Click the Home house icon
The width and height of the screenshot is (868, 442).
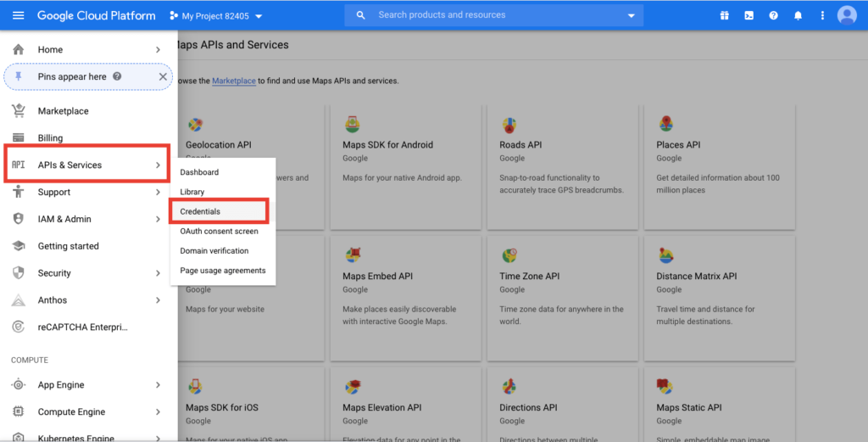19,49
